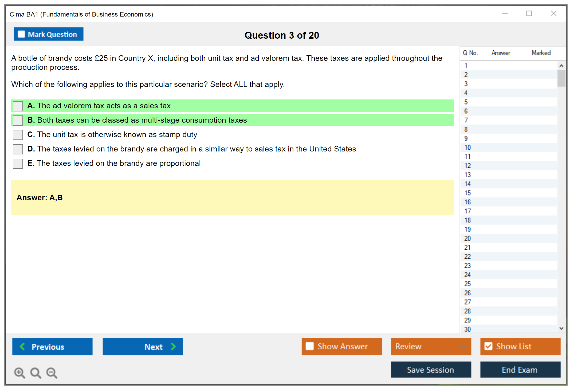
Task: Click the green left arrow on Previous
Action: [x=23, y=346]
